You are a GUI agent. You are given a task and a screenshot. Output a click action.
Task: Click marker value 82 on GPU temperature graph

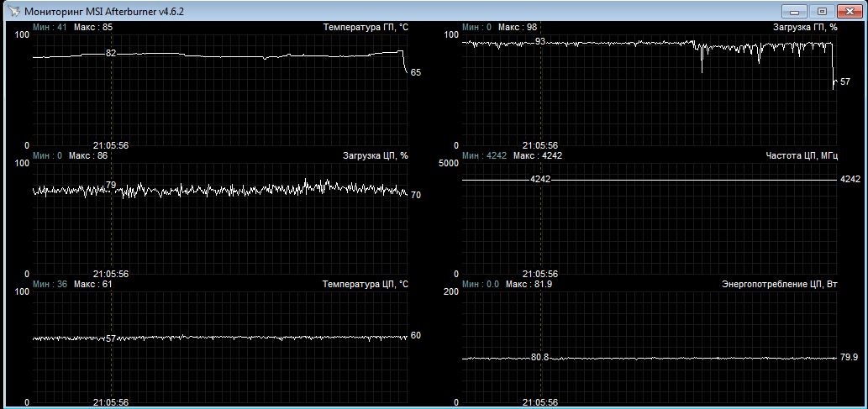(111, 53)
